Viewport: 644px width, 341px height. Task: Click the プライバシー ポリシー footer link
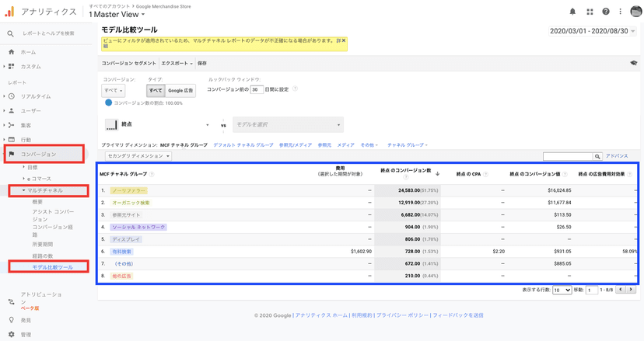coord(402,315)
